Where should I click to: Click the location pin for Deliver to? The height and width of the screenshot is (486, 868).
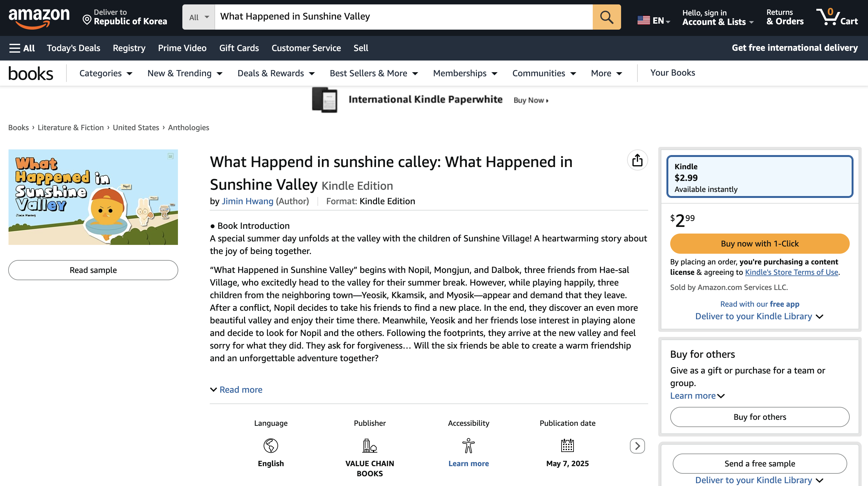click(x=87, y=20)
